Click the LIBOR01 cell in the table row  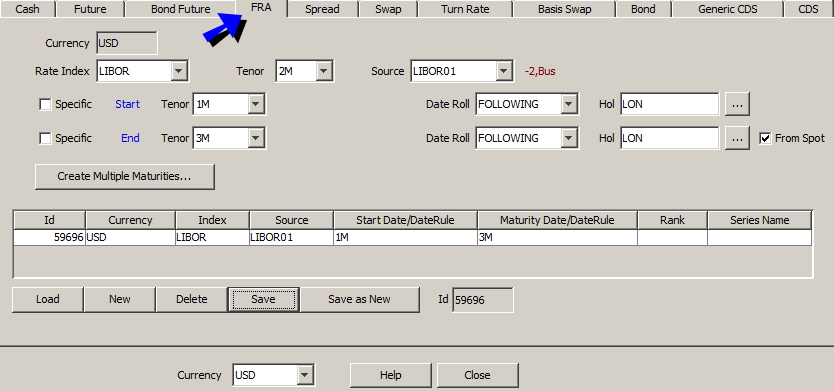[x=291, y=237]
